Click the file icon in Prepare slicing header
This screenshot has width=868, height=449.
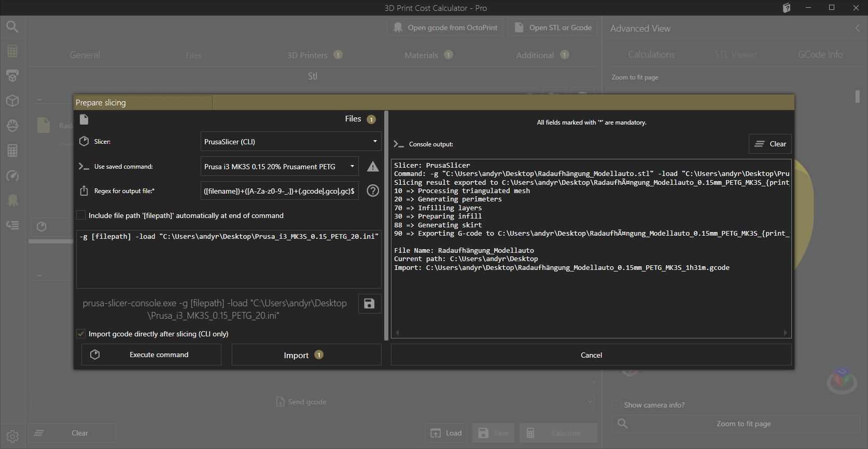(x=84, y=119)
